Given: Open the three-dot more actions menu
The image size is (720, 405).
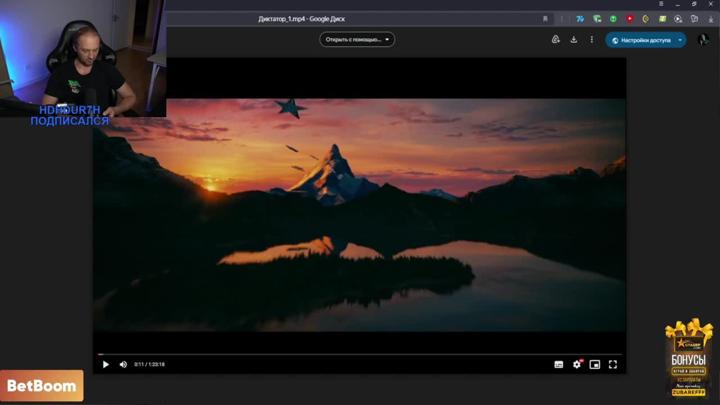Looking at the screenshot, I should tap(591, 40).
